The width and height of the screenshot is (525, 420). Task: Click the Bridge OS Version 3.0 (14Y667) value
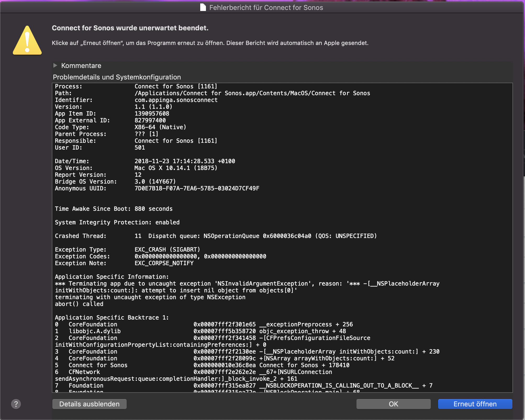(x=155, y=181)
